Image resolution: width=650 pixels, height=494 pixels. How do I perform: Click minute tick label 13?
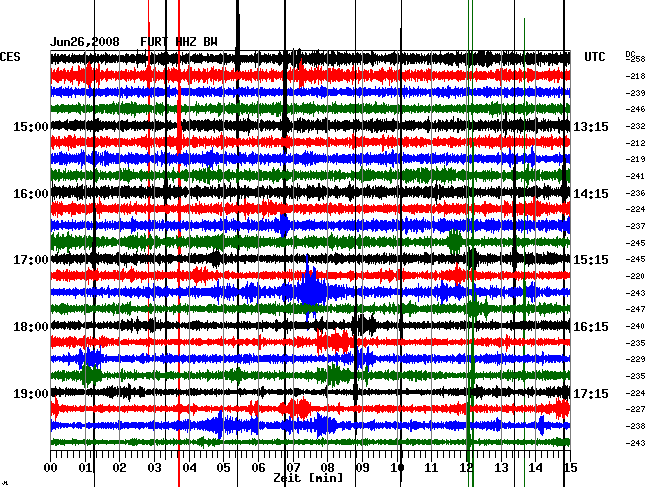pyautogui.click(x=501, y=468)
